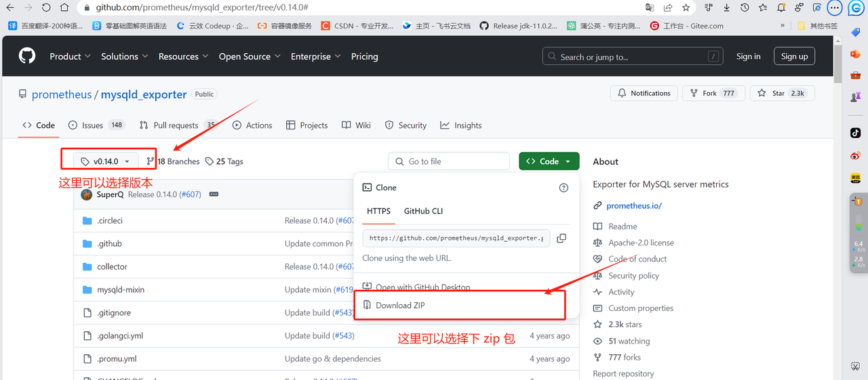Click the Notifications bell button
This screenshot has width=868, height=380.
(643, 93)
